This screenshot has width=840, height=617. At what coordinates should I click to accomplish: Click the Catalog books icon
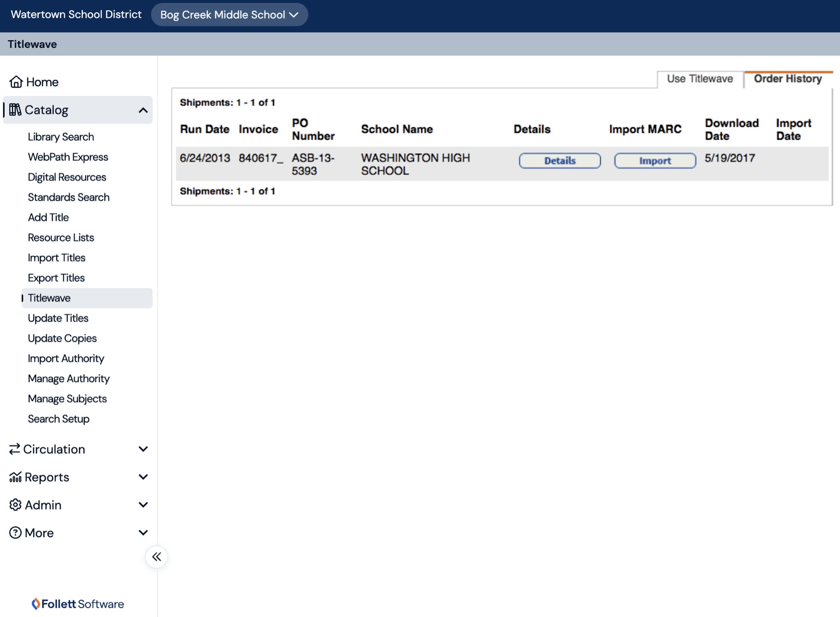point(15,110)
